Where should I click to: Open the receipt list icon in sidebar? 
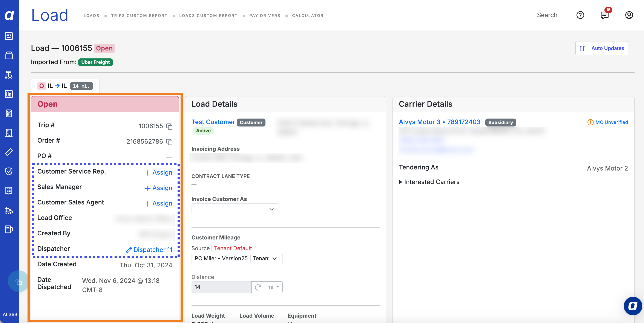(9, 191)
